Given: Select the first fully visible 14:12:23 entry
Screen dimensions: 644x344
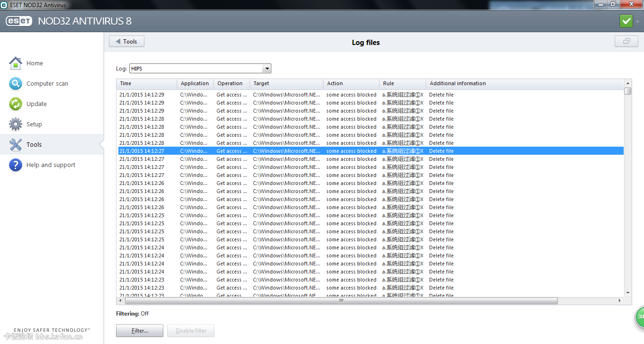Looking at the screenshot, I should click(370, 280).
